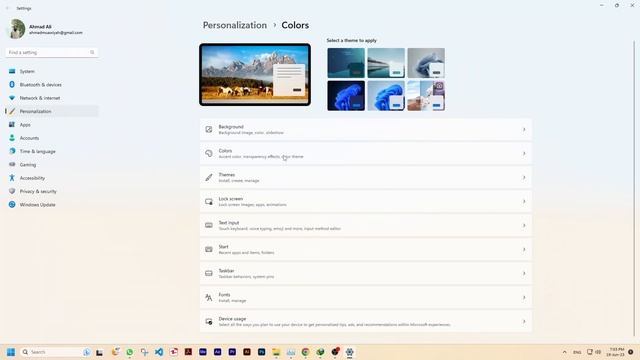Click the Device usage row icon

(x=209, y=322)
